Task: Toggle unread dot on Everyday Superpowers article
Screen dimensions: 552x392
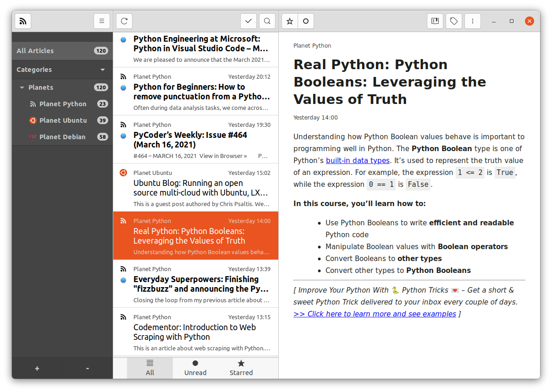Action: pyautogui.click(x=123, y=280)
